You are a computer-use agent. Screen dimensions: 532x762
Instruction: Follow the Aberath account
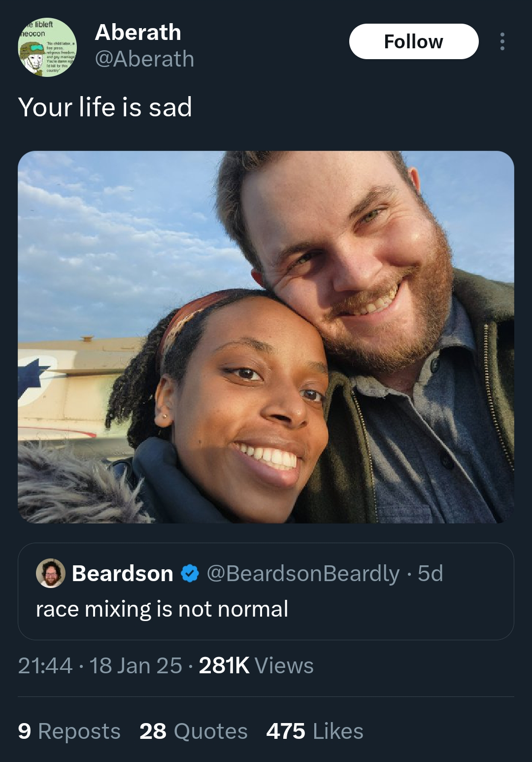pyautogui.click(x=414, y=41)
